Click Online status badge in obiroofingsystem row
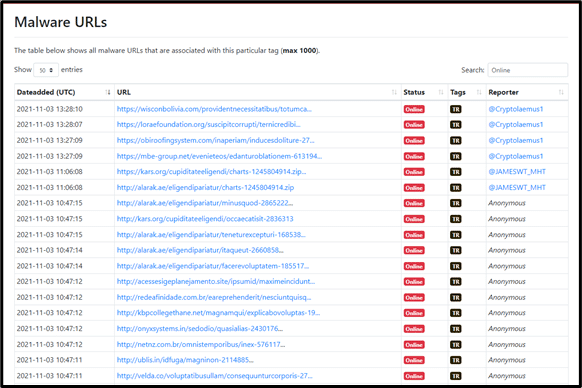 414,141
